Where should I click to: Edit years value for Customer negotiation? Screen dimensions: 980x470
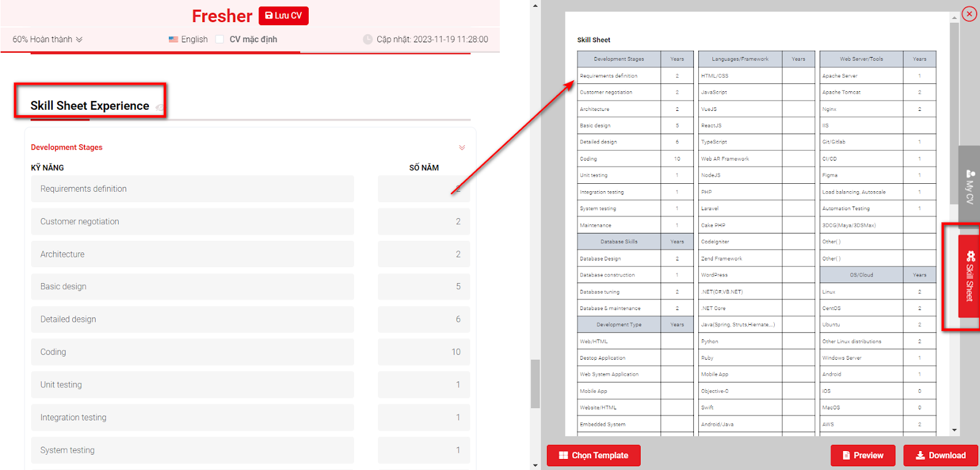coord(424,221)
